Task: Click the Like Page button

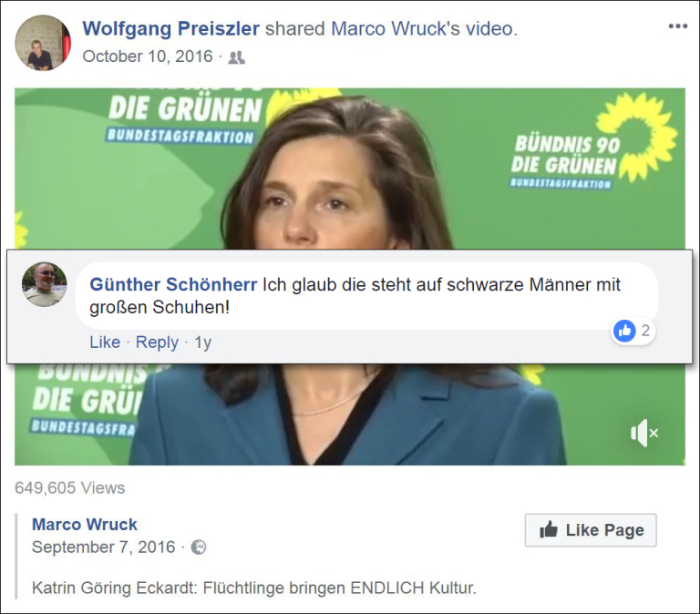Action: (591, 530)
